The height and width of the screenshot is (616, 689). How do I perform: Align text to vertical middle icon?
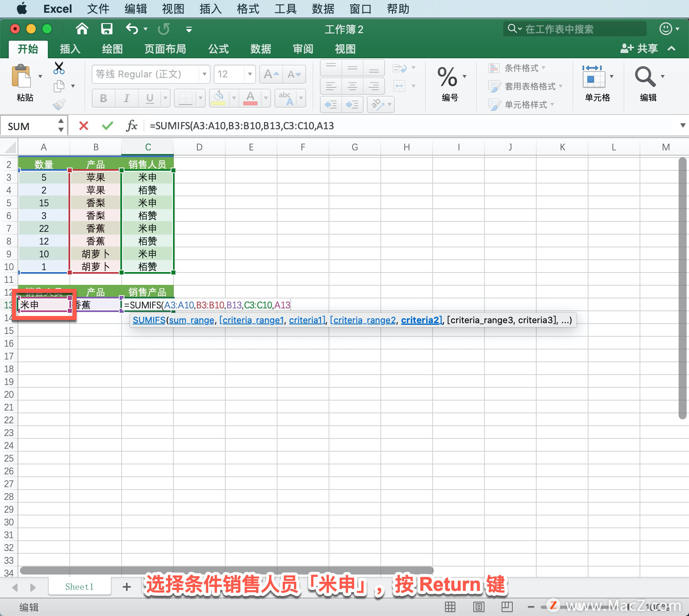[352, 68]
